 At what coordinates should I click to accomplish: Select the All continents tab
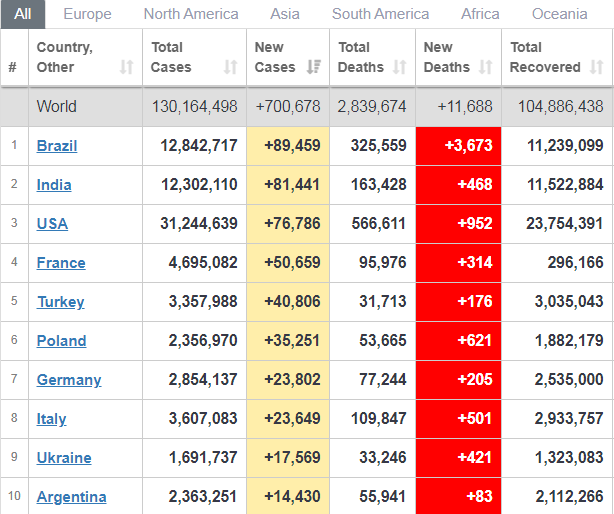coord(23,14)
